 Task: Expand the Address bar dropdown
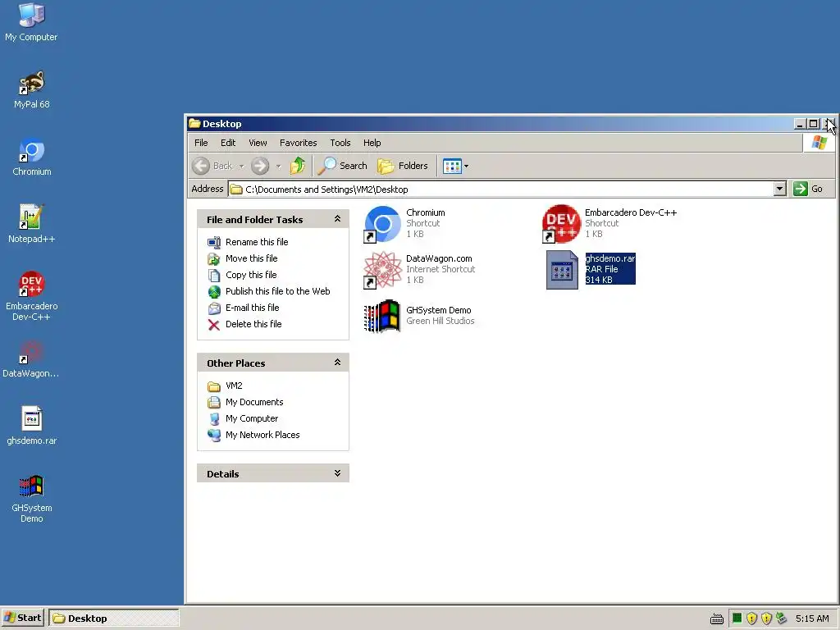coord(780,189)
